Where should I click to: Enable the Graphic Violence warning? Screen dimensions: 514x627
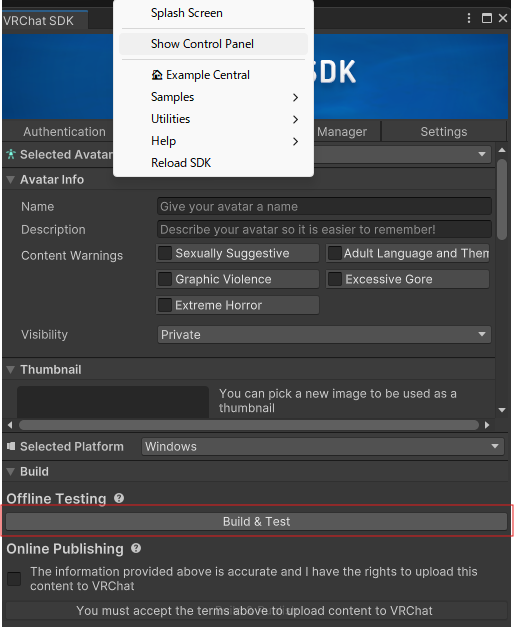pyautogui.click(x=165, y=279)
